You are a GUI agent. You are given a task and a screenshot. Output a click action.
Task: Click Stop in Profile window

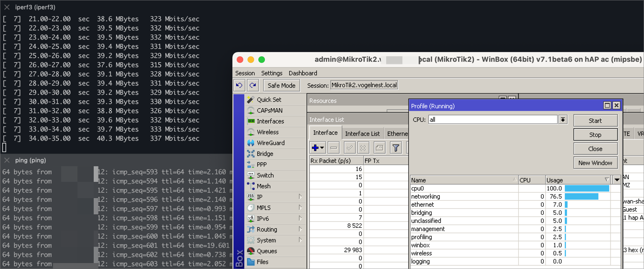596,135
